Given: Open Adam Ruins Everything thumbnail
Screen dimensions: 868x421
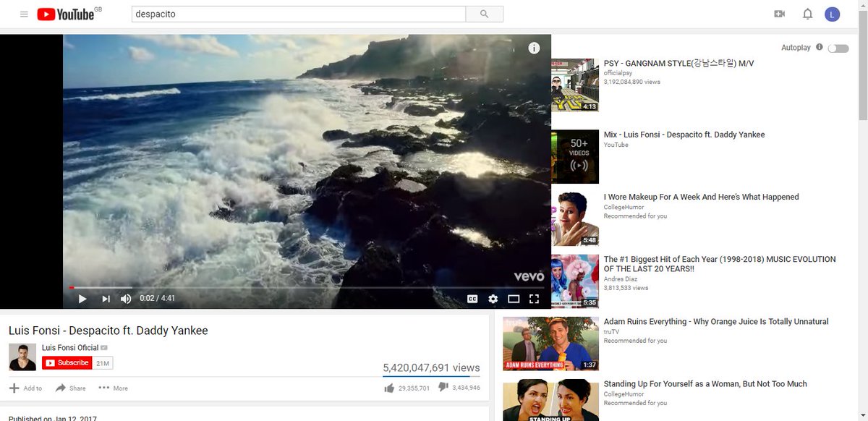Looking at the screenshot, I should coord(550,344).
